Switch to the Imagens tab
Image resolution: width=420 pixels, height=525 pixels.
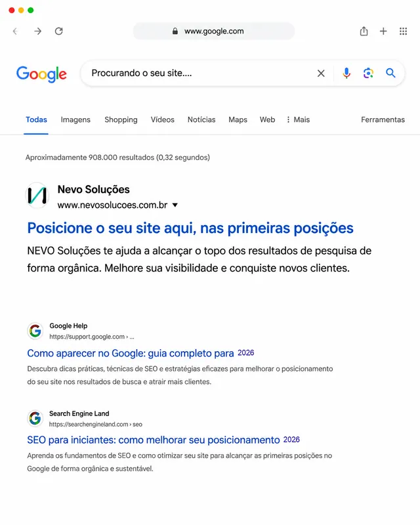tap(75, 119)
